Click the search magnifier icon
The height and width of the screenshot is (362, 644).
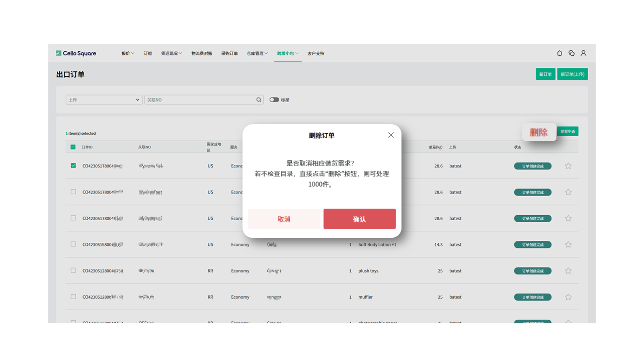(259, 100)
